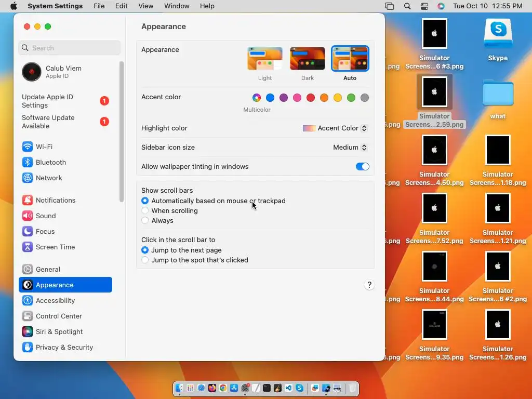This screenshot has height=399, width=532.
Task: Click Update Apple ID Settings notice
Action: pos(65,101)
